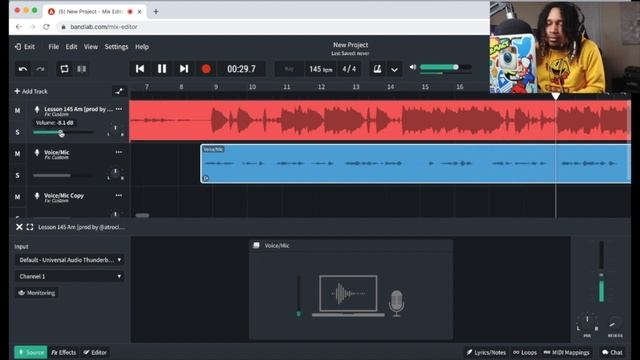Mute the Voice/Mic Copy track
Viewport: 640px width, 360px height.
[x=18, y=197]
